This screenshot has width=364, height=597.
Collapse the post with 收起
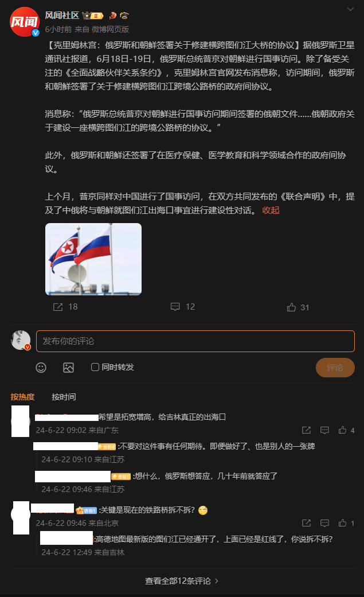click(x=271, y=210)
